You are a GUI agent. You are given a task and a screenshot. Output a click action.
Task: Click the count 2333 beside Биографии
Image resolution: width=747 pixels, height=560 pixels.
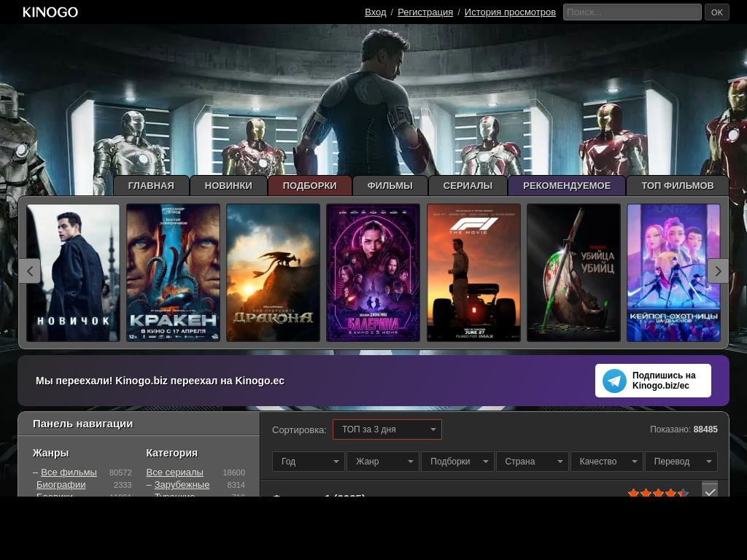click(123, 485)
